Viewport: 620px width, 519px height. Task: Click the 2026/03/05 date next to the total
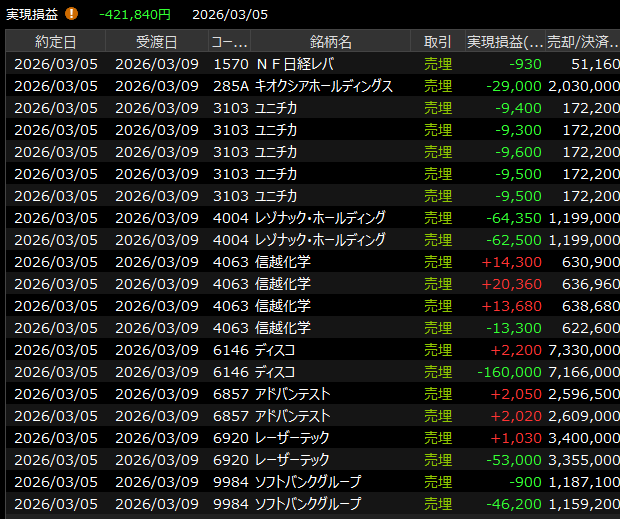(x=230, y=14)
